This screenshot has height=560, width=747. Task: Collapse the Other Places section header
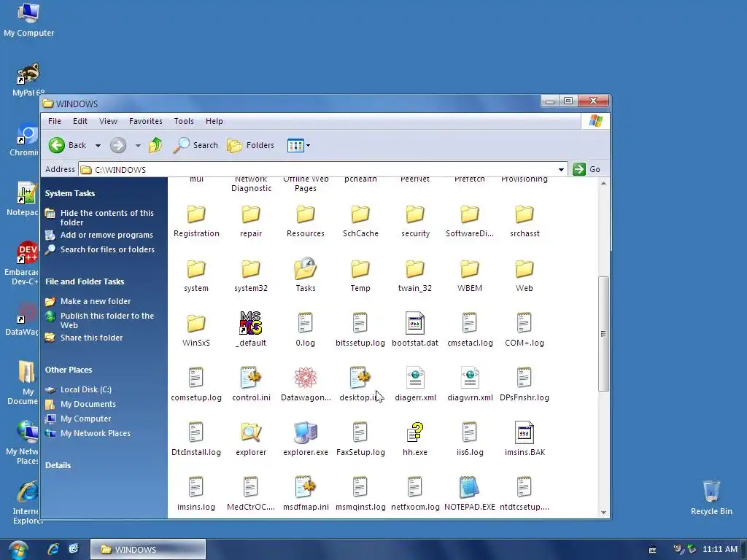pyautogui.click(x=69, y=370)
